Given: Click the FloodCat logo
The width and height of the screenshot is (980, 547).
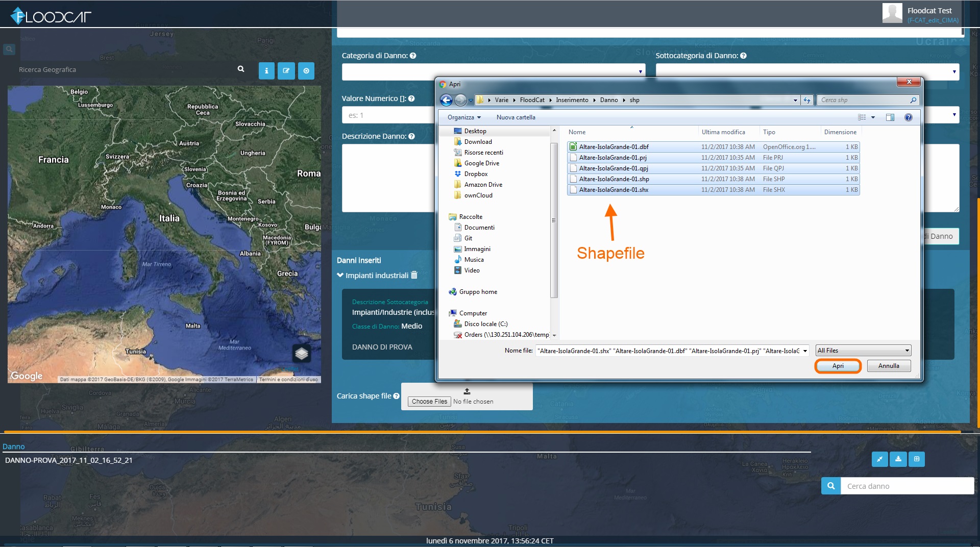Looking at the screenshot, I should 51,16.
